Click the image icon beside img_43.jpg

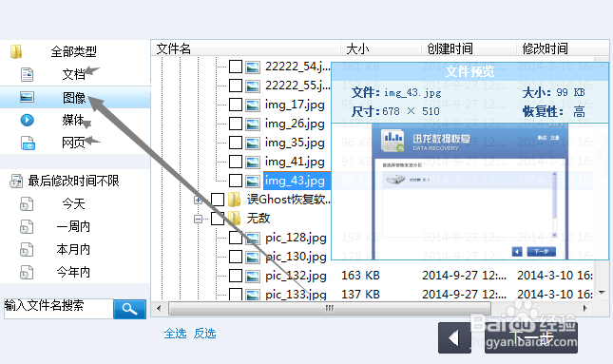pos(253,181)
